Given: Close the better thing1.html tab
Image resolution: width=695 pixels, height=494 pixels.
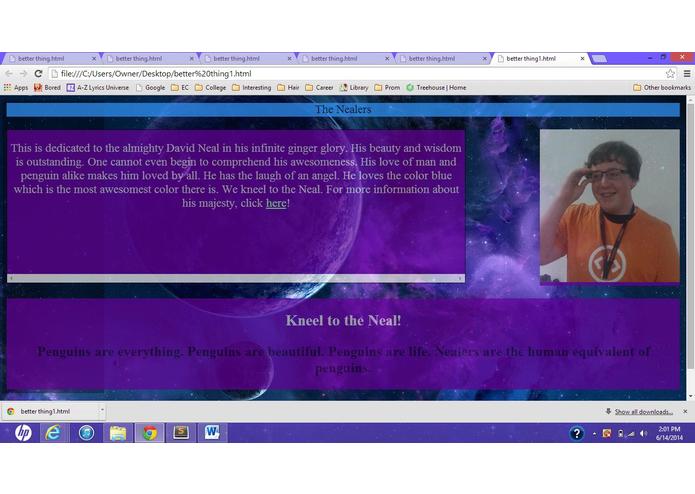Looking at the screenshot, I should [x=582, y=58].
